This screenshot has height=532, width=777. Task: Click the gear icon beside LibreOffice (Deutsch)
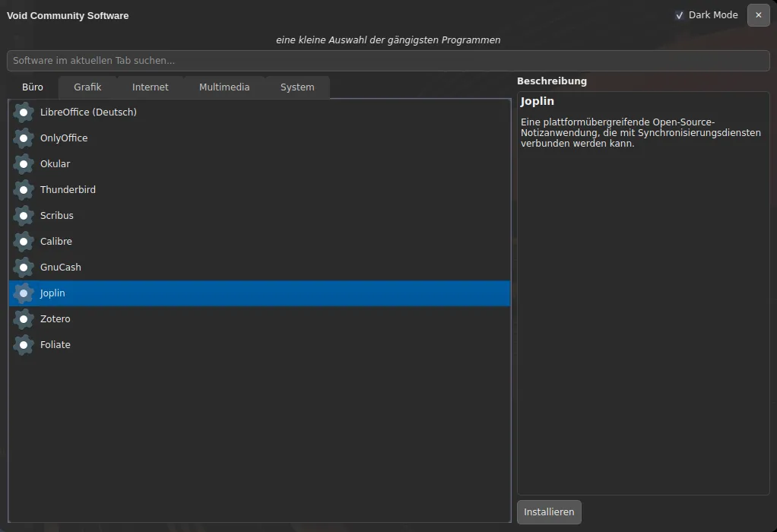pos(24,112)
